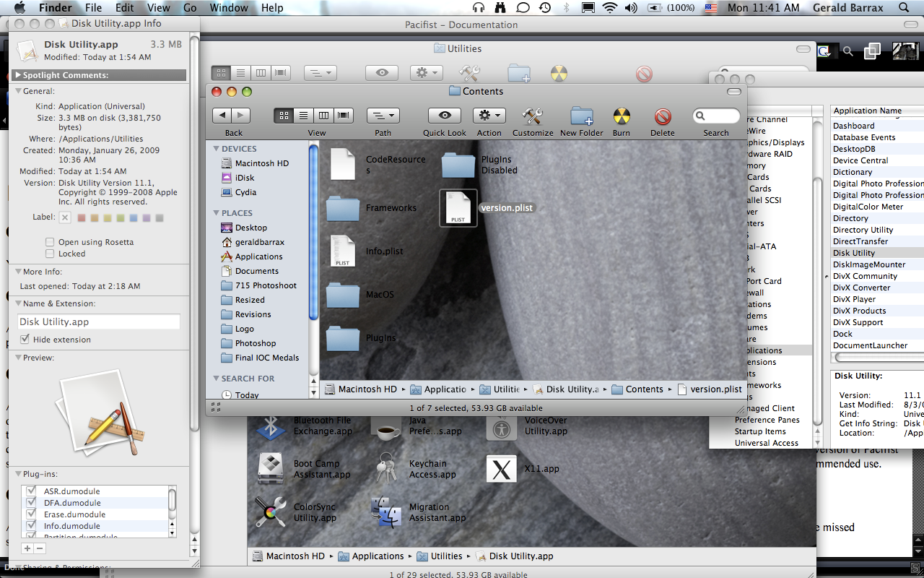Click the Quick Look eye icon in Contents toolbar
Viewport: 924px width, 578px height.
tap(444, 116)
